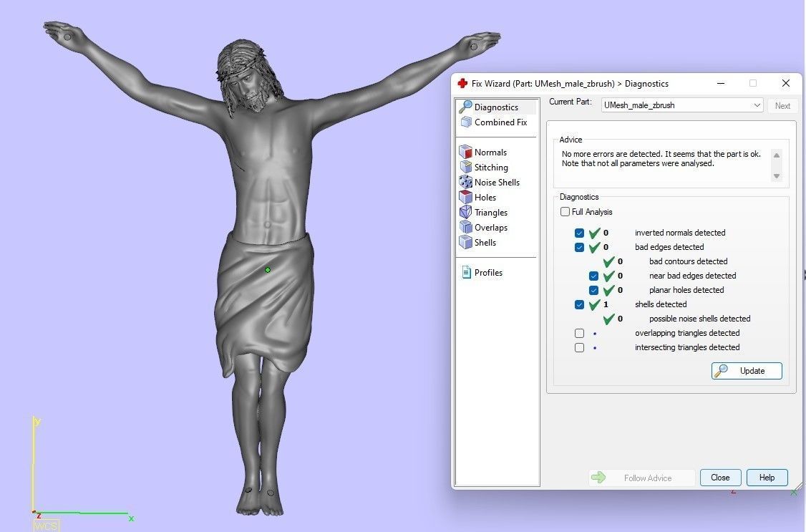806x532 pixels.
Task: Click 'bad contours detected' text
Action: pyautogui.click(x=689, y=261)
